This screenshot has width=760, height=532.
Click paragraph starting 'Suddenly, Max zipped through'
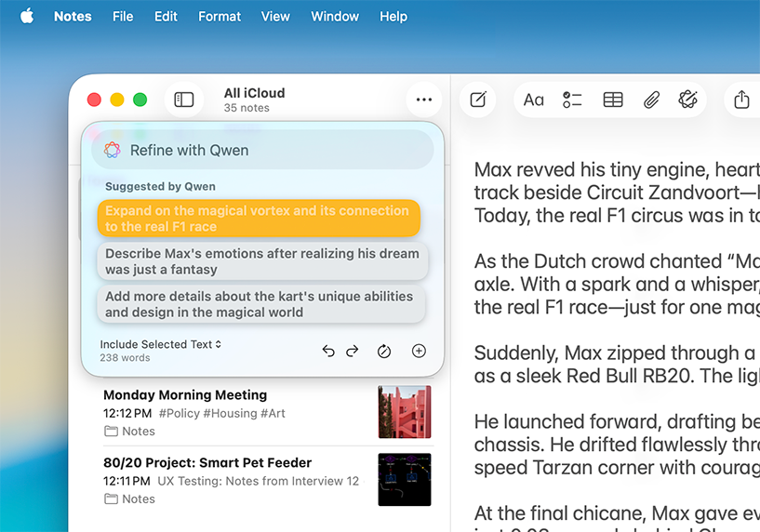click(x=617, y=365)
